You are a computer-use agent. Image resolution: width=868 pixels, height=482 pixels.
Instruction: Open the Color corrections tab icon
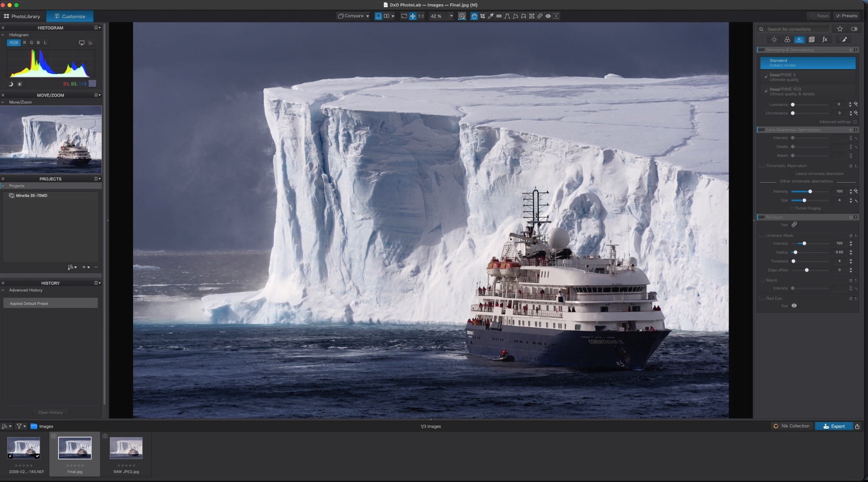787,39
